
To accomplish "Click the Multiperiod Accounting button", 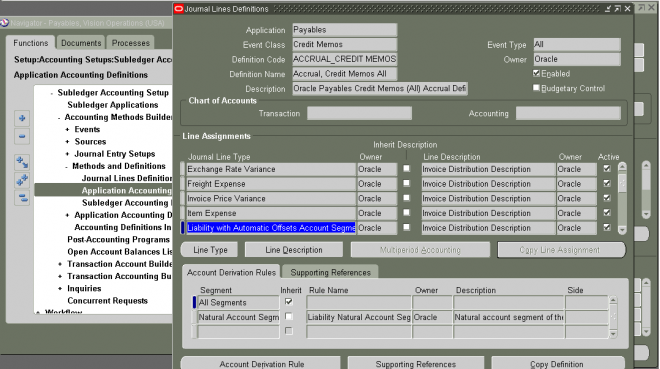I will tap(420, 250).
